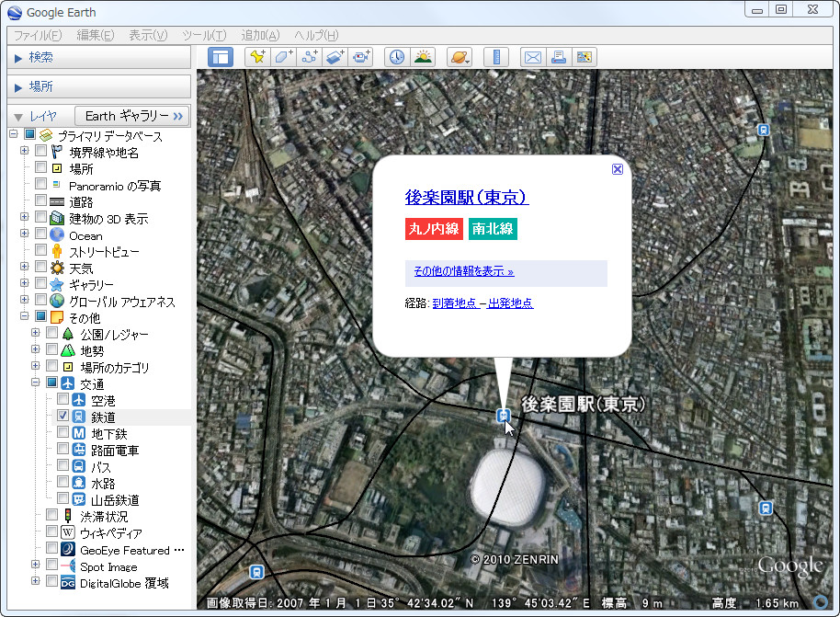Click the 地下鉄 subway M icon

[x=79, y=433]
